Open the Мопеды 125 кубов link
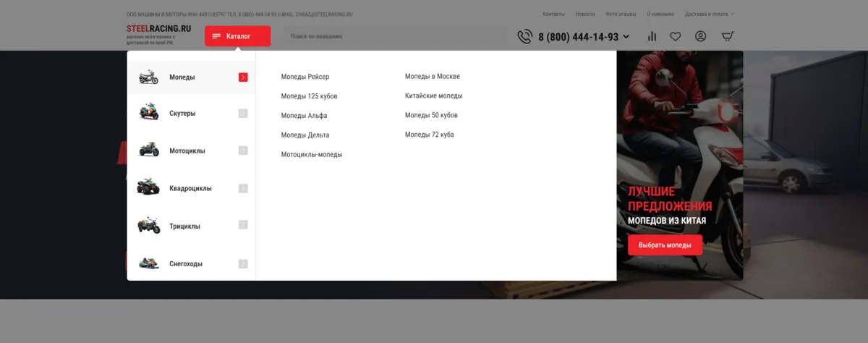868x343 pixels. point(309,96)
